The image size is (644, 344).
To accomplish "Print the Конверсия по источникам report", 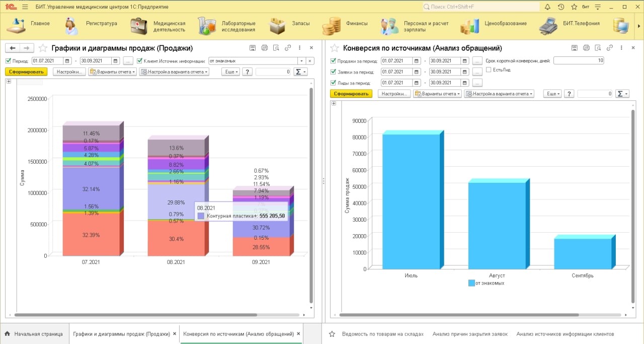I will pyautogui.click(x=586, y=48).
